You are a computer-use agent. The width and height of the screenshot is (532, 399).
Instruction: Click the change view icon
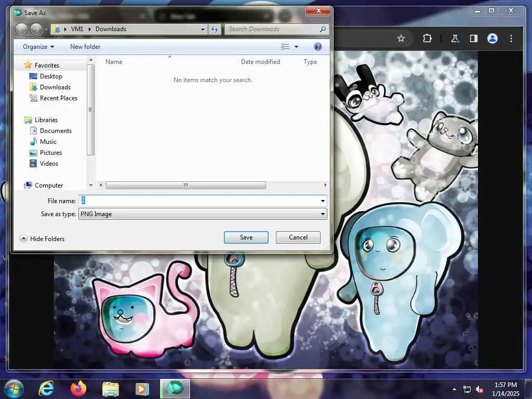coord(285,47)
